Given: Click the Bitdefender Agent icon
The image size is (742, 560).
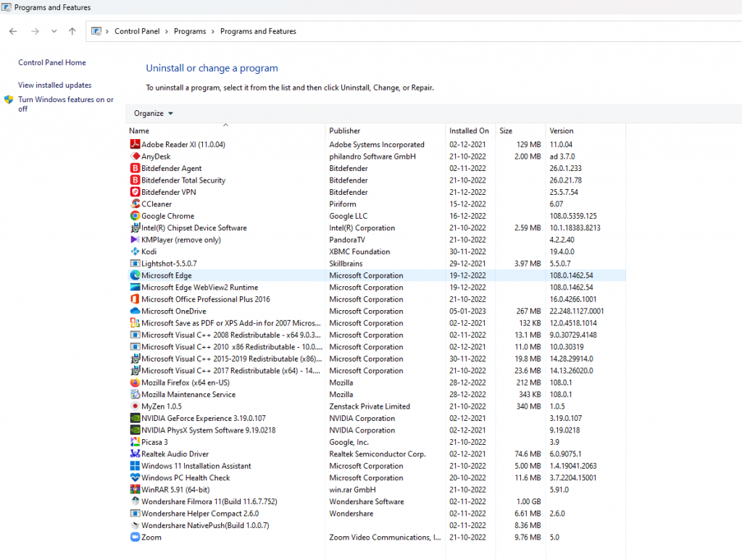Looking at the screenshot, I should tap(135, 168).
